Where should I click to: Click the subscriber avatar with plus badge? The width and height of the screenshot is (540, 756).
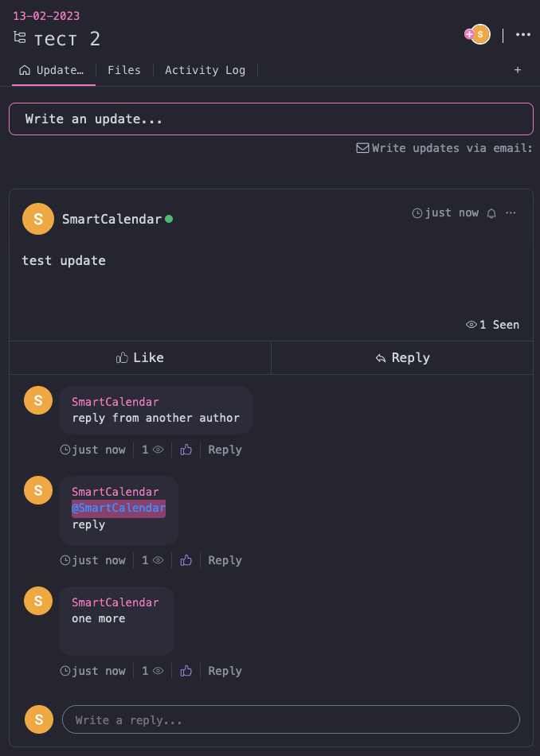pos(477,34)
